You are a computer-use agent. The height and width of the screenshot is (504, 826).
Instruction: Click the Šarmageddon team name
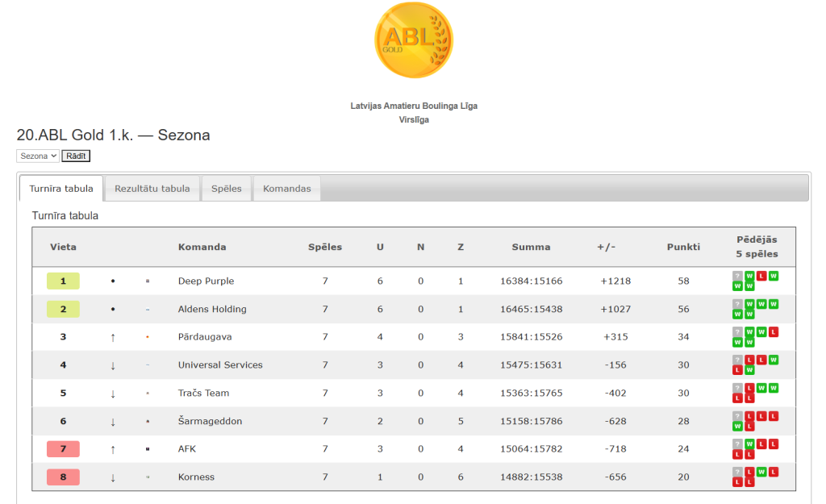tap(210, 422)
